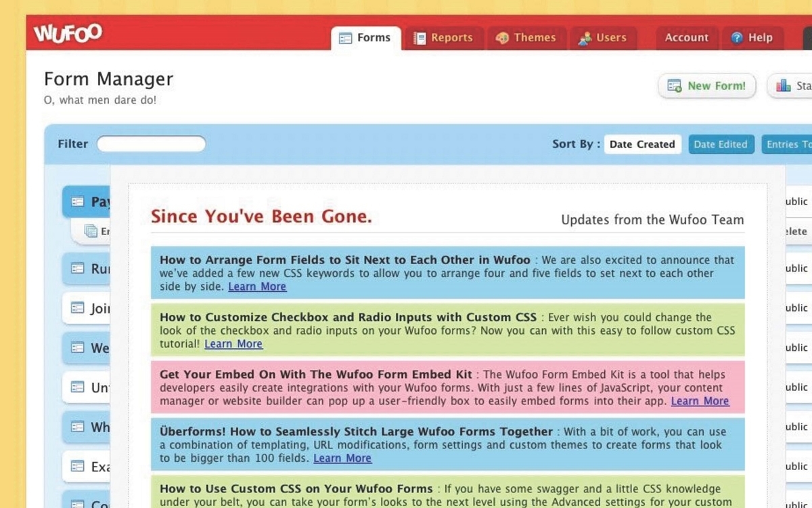The width and height of the screenshot is (812, 508).
Task: Go to the Users tab
Action: pyautogui.click(x=603, y=38)
